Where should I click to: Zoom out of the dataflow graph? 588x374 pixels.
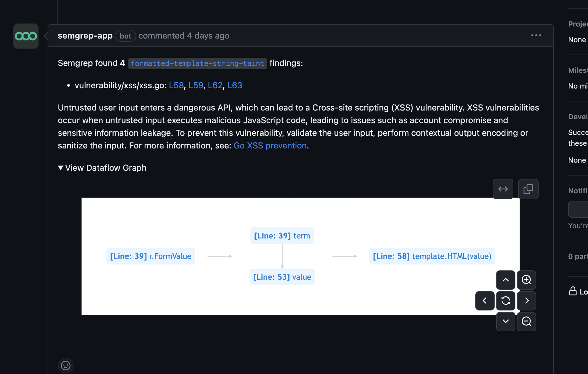[526, 322]
